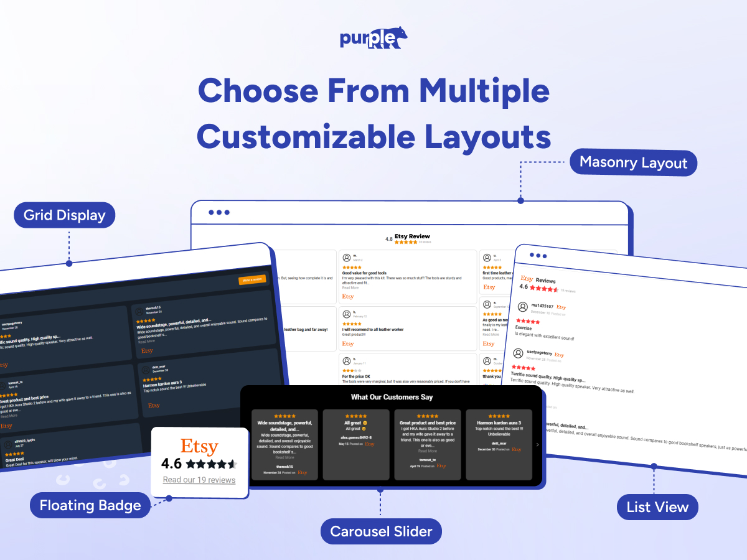Click Etsy logo in therock15 grid card

[x=147, y=351]
